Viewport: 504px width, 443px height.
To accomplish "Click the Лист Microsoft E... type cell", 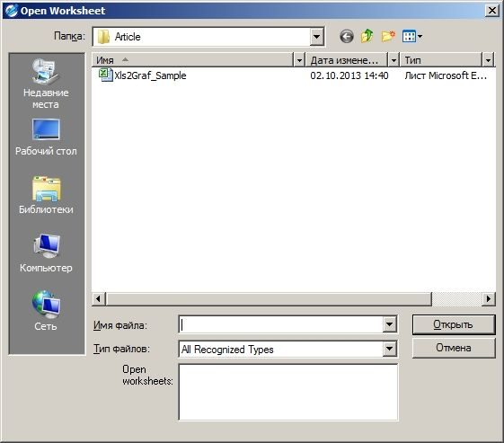I will [446, 75].
